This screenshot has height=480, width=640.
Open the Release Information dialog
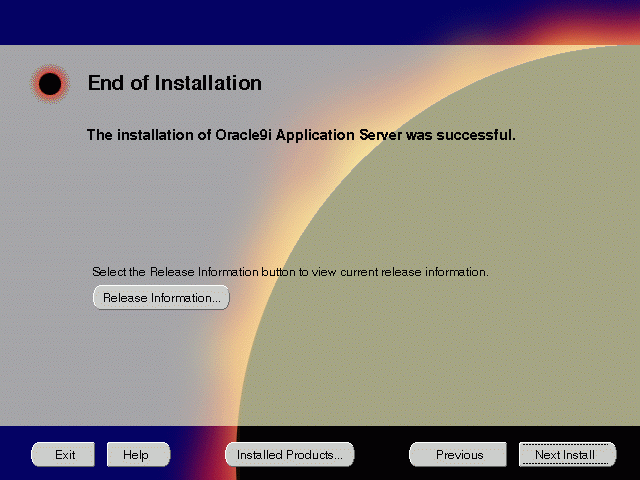pyautogui.click(x=161, y=298)
